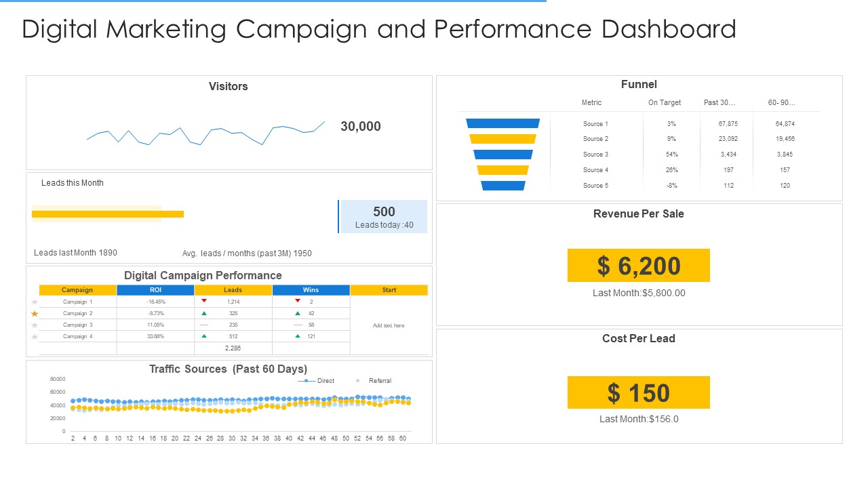The width and height of the screenshot is (868, 488).
Task: Click the $ 150 cost per lead box
Action: pos(639,392)
